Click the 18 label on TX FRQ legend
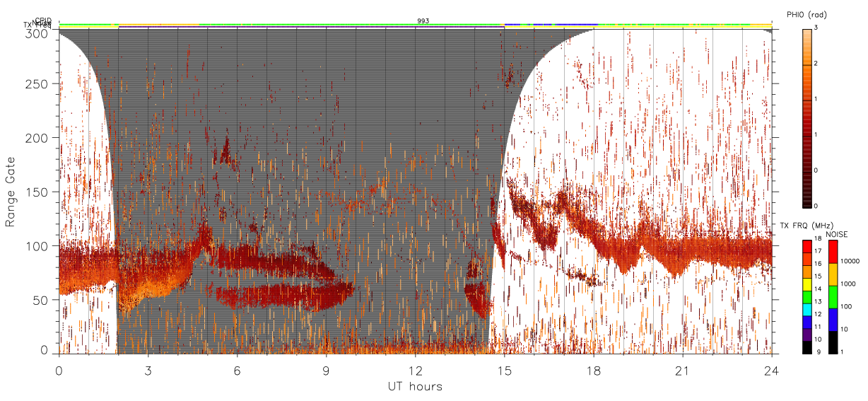868x401 pixels. 819,238
